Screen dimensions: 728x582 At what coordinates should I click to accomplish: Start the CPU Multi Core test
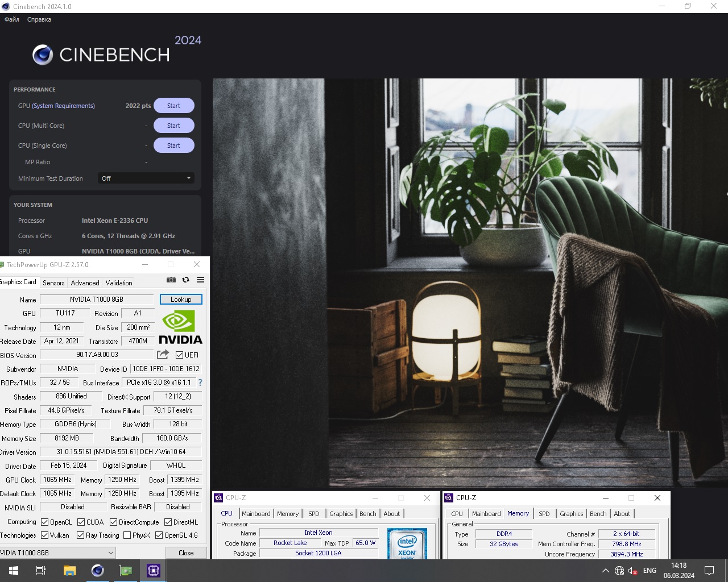[174, 126]
